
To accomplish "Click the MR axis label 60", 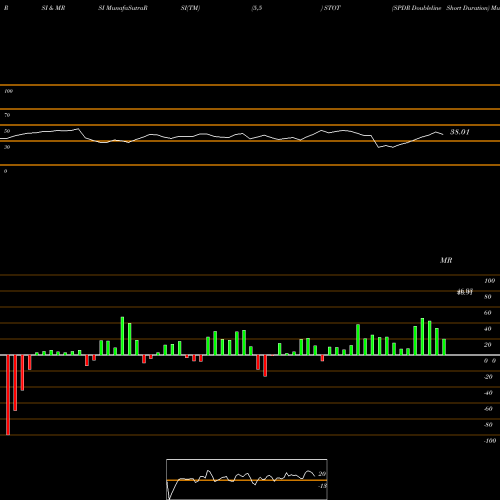I will [487, 313].
